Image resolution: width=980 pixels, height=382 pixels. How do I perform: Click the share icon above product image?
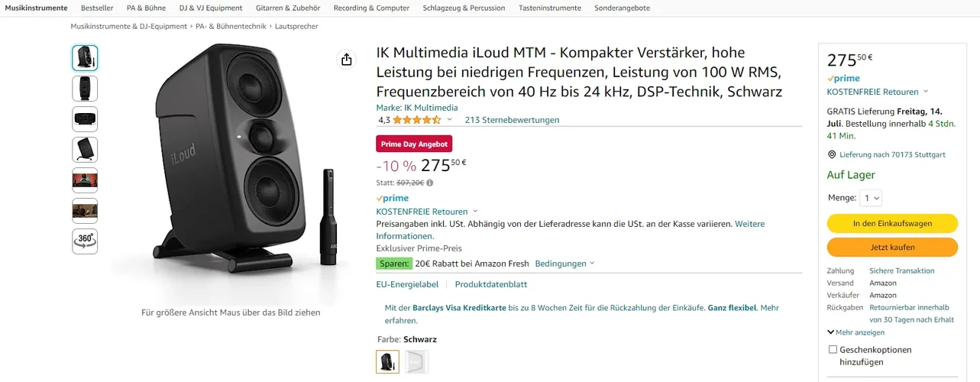(346, 60)
